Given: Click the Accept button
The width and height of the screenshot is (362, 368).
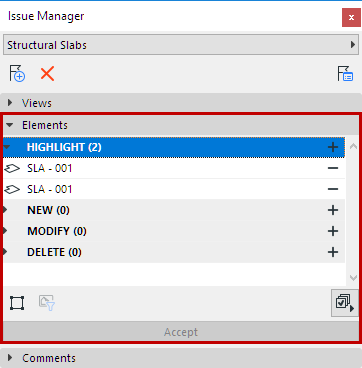Looking at the screenshot, I should point(181,332).
